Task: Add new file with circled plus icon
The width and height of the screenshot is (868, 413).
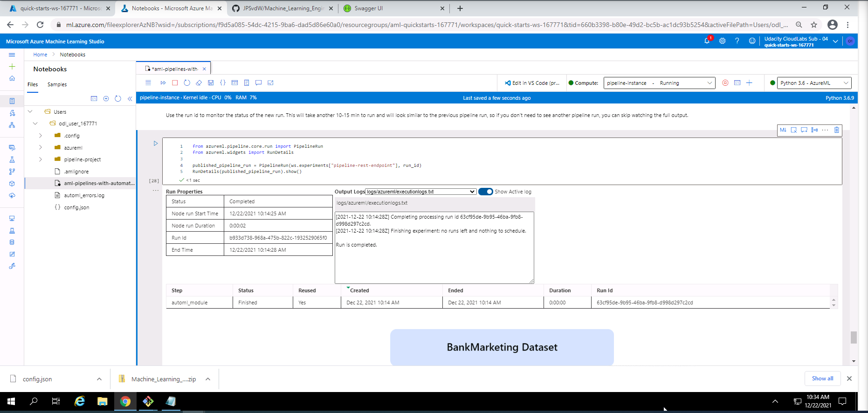Action: click(106, 99)
